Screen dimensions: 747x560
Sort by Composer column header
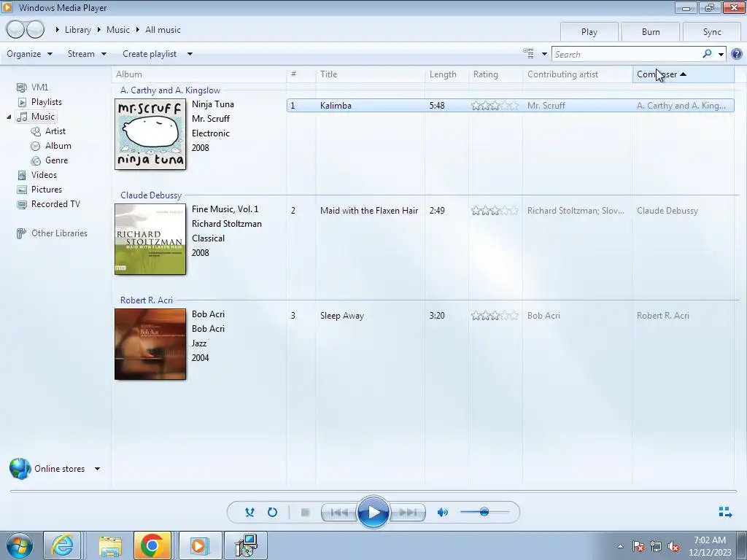[x=684, y=74]
